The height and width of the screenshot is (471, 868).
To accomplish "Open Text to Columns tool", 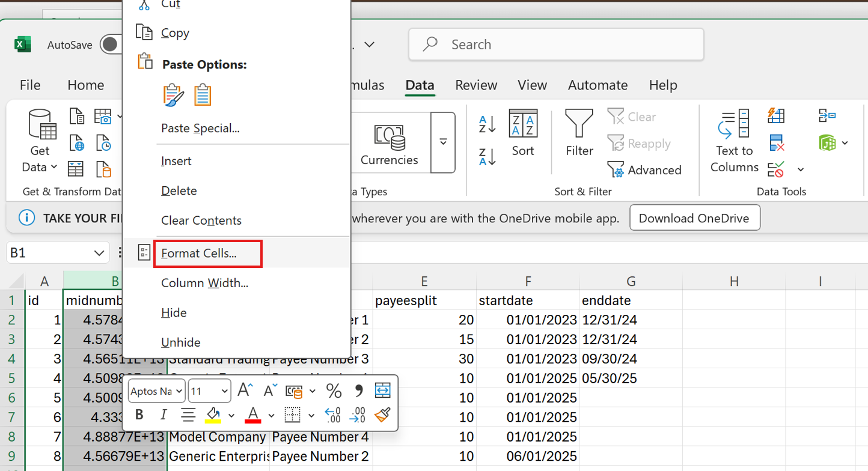I will tap(734, 141).
